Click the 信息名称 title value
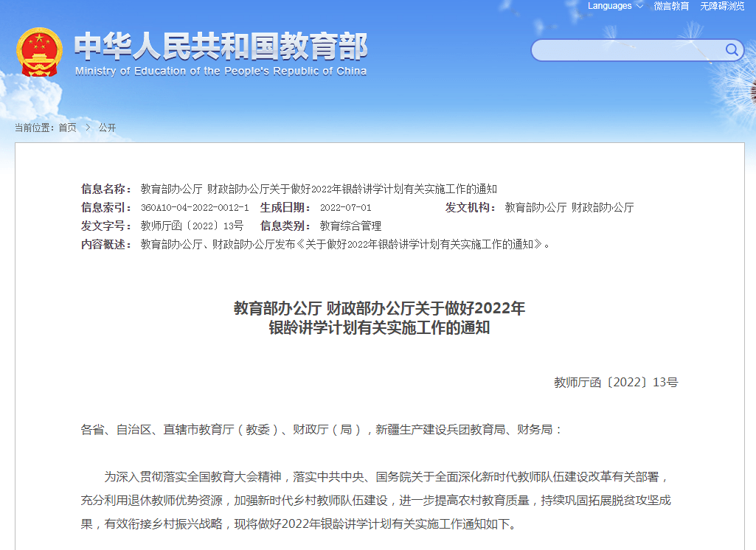756x550 pixels. [x=319, y=189]
